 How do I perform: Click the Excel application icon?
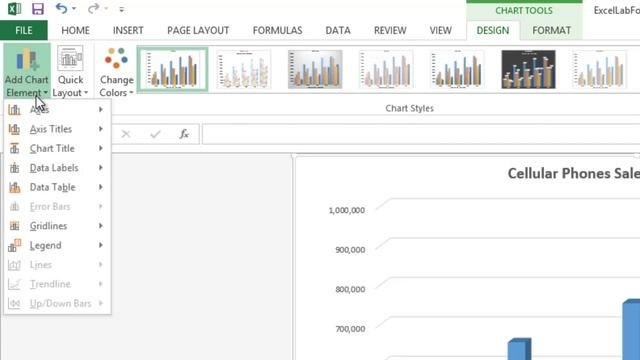tap(14, 9)
